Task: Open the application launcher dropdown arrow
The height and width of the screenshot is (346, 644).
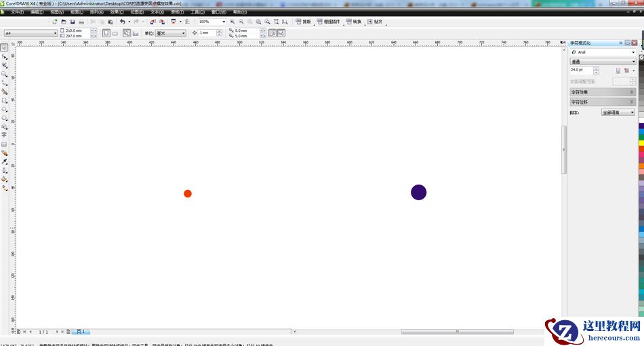Action: [x=180, y=22]
